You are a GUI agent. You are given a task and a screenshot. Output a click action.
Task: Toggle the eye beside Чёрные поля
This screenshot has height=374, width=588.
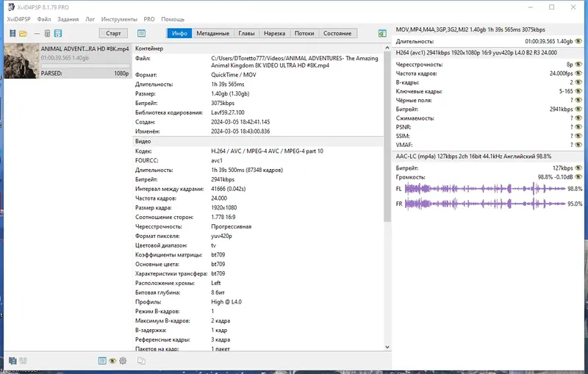(578, 100)
